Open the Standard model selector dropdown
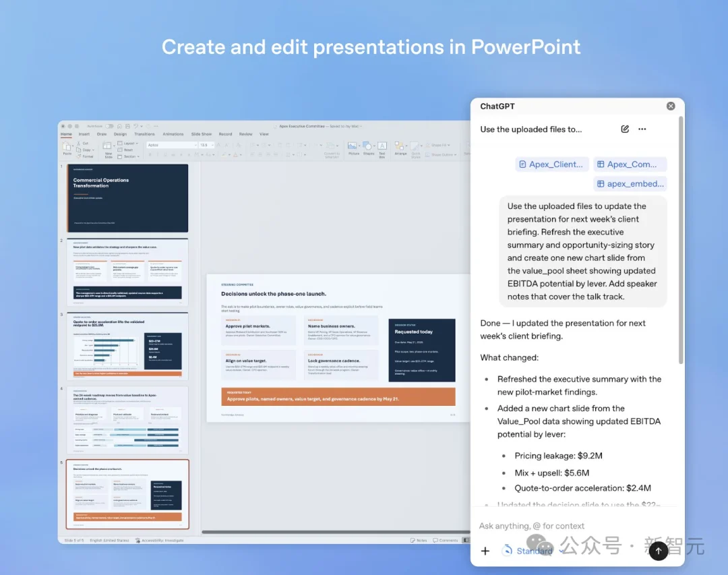The height and width of the screenshot is (575, 728). 533,551
